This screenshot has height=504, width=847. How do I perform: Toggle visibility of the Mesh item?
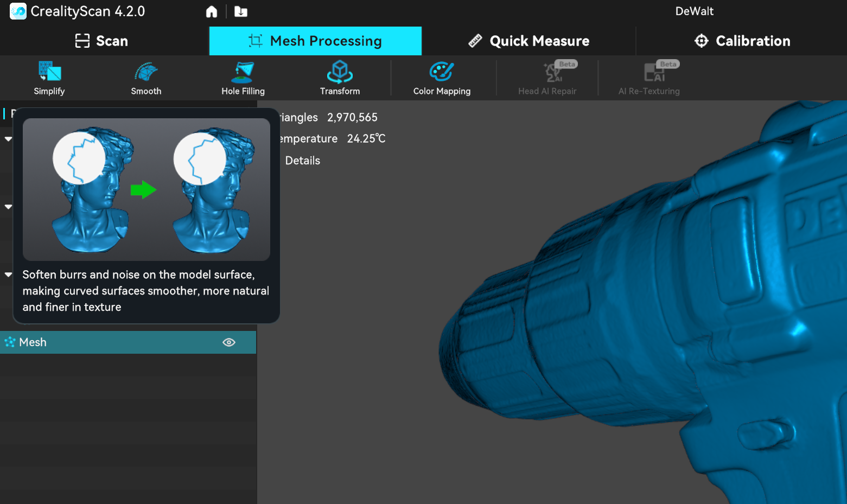229,342
